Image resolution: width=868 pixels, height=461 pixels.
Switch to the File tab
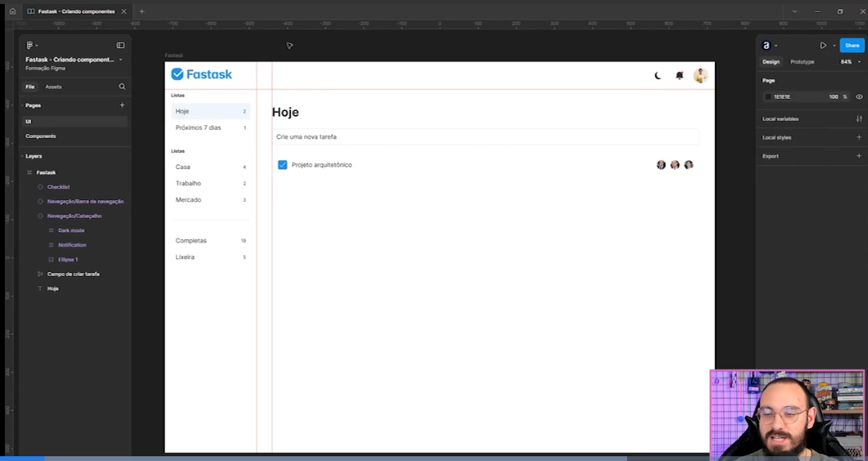pos(30,87)
